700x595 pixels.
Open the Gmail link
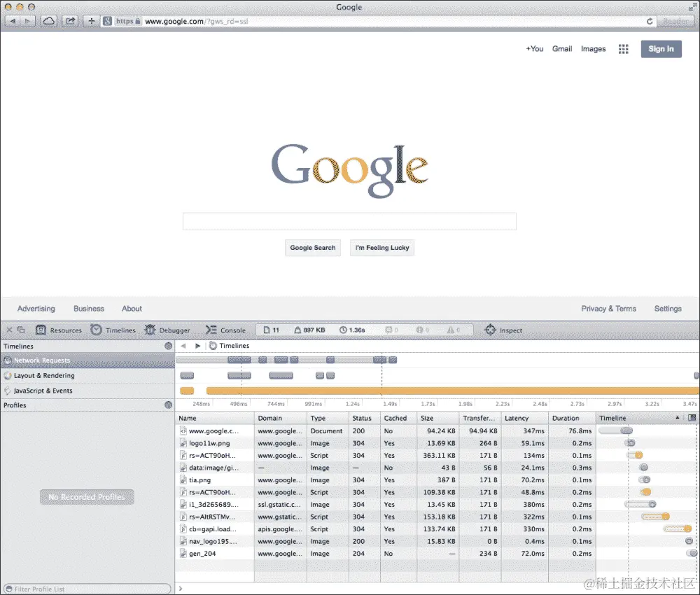click(562, 49)
